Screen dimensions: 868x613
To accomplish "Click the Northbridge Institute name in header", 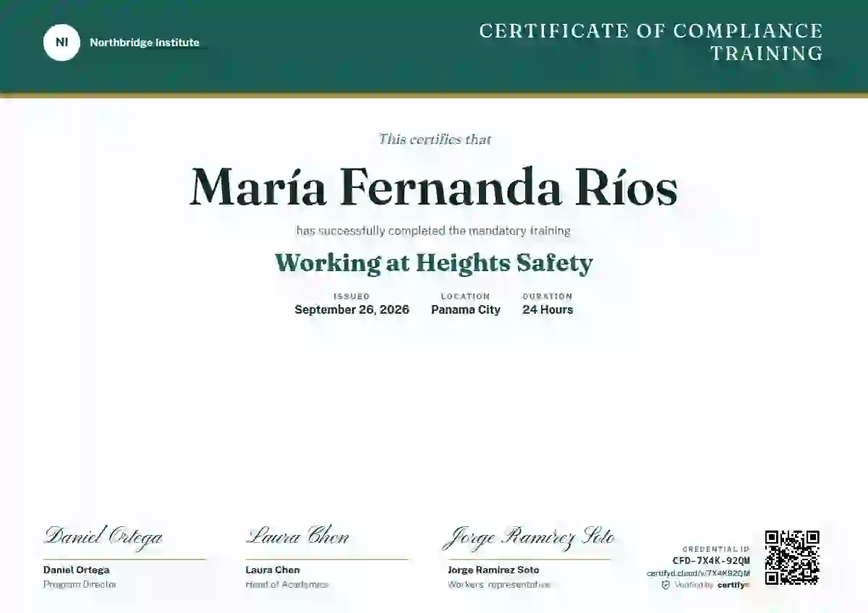I will pos(145,43).
